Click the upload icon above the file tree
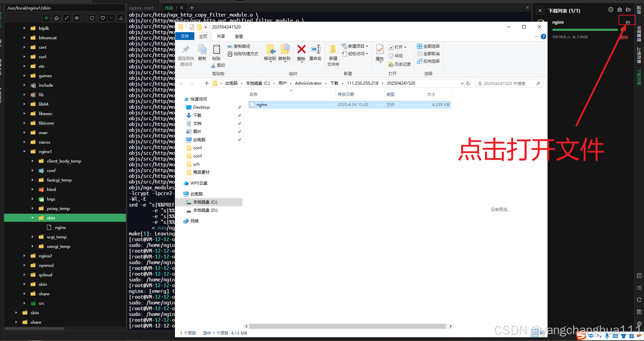This screenshot has width=644, height=341. (121, 18)
